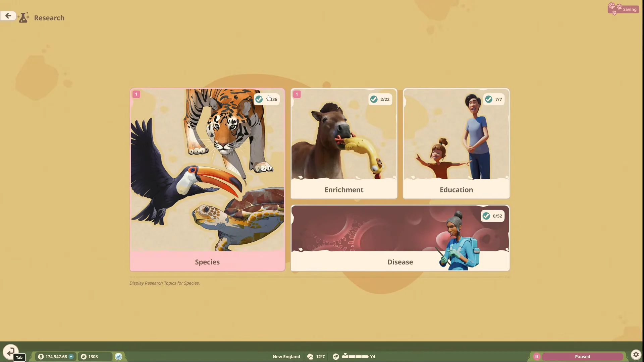Click the 174,947.68 cash balance
The width and height of the screenshot is (644, 362).
point(56,357)
